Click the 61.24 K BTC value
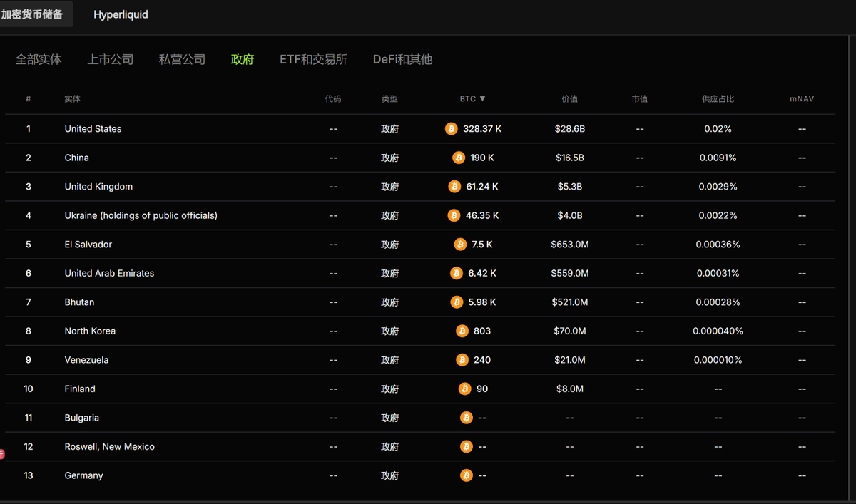The image size is (856, 504). [x=482, y=187]
